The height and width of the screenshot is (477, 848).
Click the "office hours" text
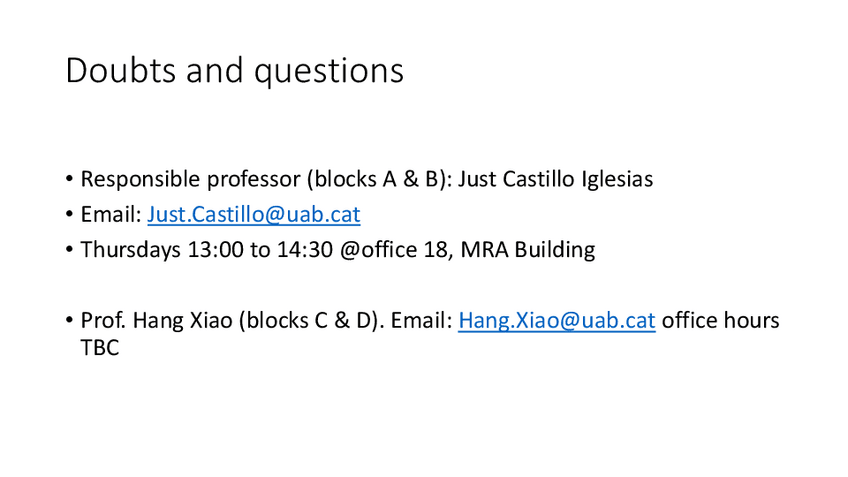(720, 320)
